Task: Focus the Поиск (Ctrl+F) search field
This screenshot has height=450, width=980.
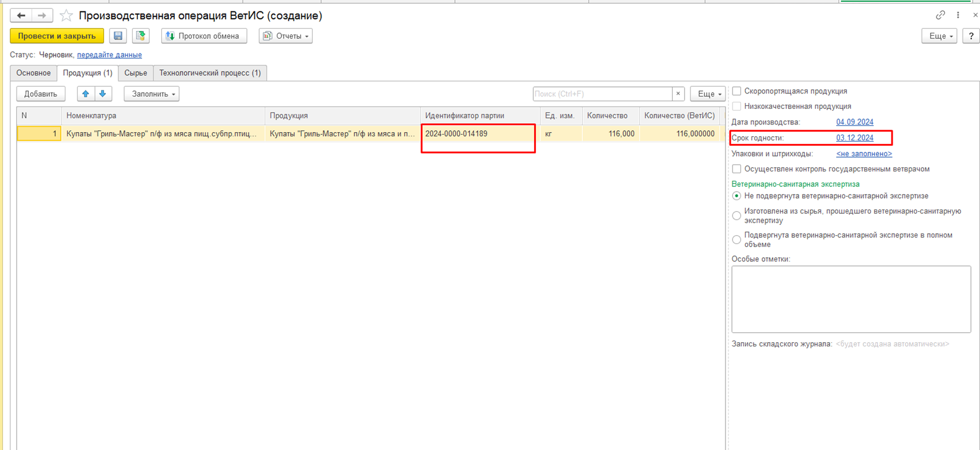Action: click(602, 94)
